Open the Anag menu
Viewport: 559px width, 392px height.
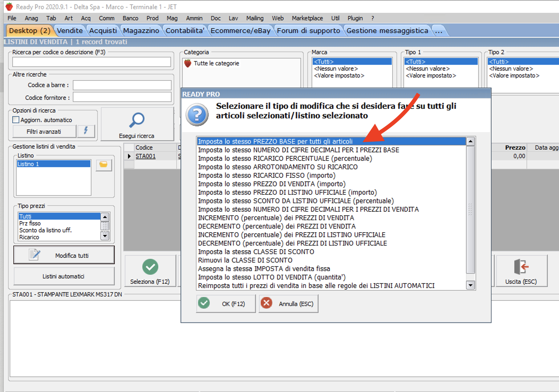pyautogui.click(x=31, y=18)
